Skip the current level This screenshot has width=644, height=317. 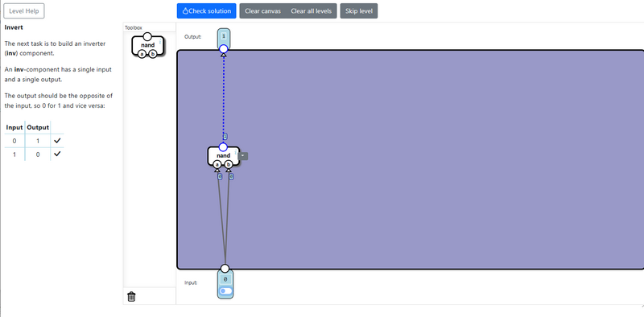tap(359, 11)
